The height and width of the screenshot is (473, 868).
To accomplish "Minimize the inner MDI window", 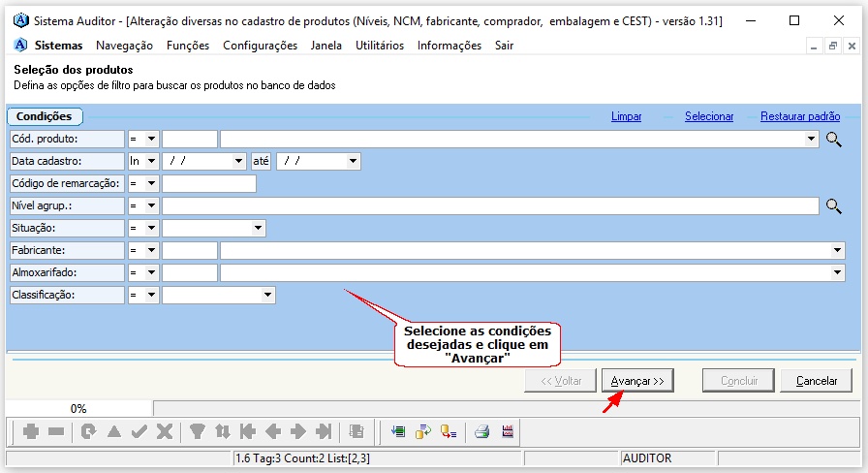I will pos(813,46).
